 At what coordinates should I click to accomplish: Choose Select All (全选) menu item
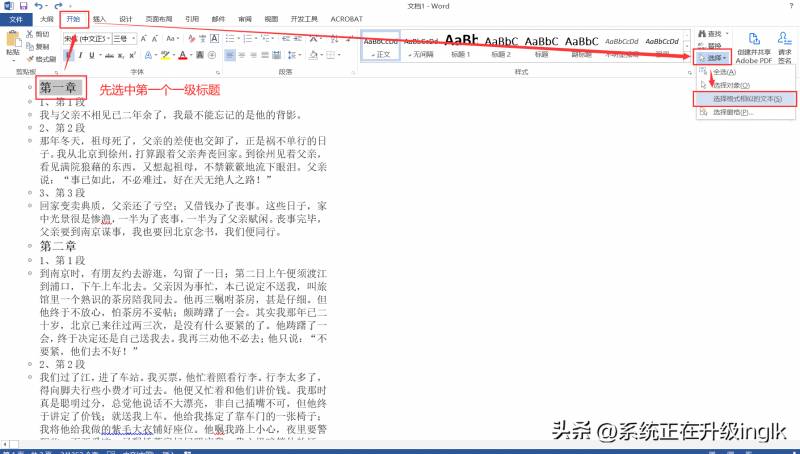(745, 72)
